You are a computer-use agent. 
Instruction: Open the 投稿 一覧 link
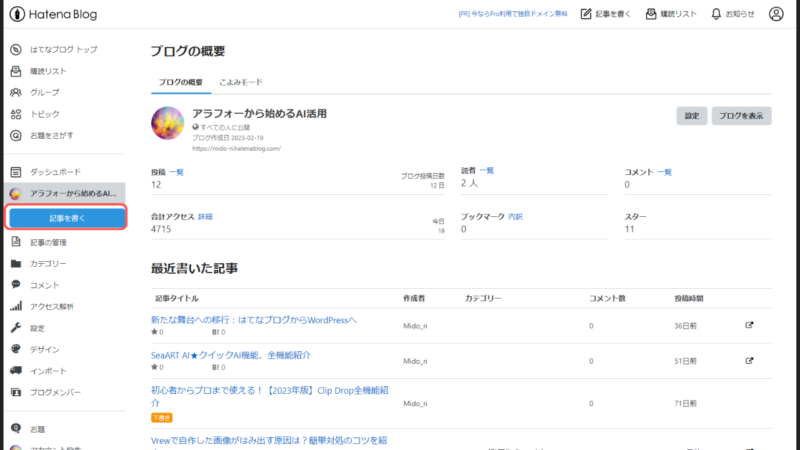[x=177, y=172]
